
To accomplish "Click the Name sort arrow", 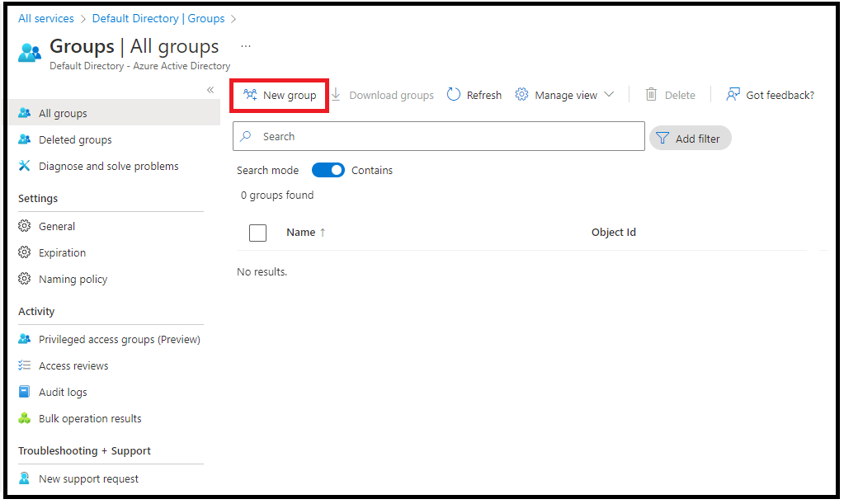I will pyautogui.click(x=323, y=233).
